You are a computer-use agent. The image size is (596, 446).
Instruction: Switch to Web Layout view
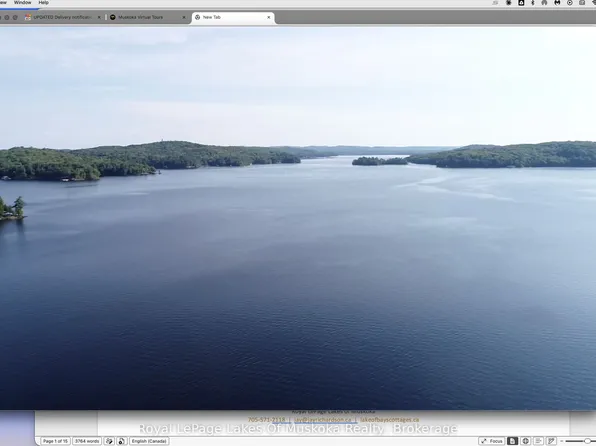526,441
